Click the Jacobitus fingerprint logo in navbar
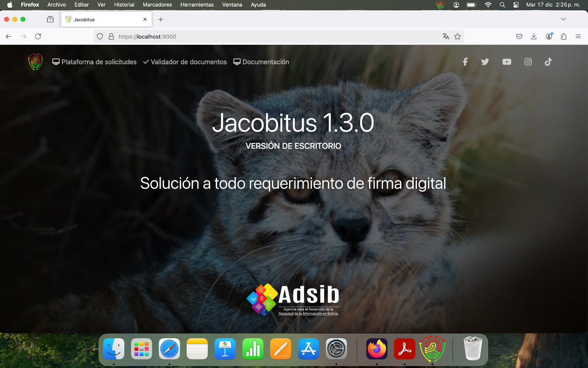This screenshot has height=368, width=588. [35, 62]
